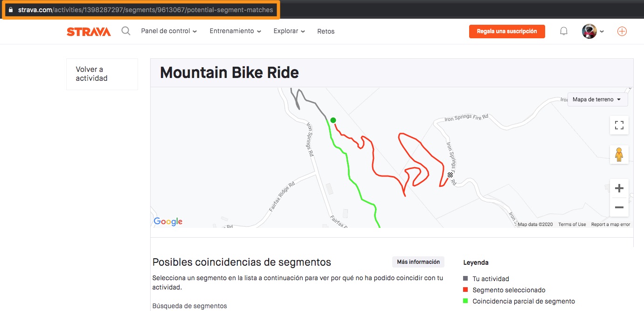Expand Explorar menu
Image resolution: width=644 pixels, height=311 pixels.
289,31
